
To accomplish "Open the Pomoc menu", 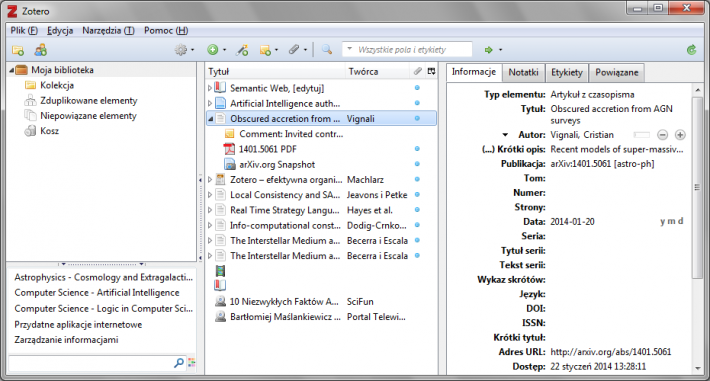I will (166, 30).
